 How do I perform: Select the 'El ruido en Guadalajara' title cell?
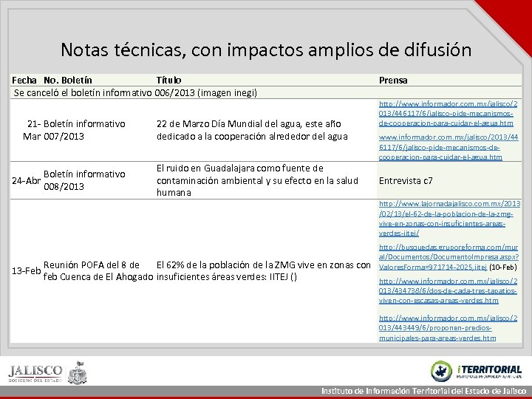[x=257, y=180]
